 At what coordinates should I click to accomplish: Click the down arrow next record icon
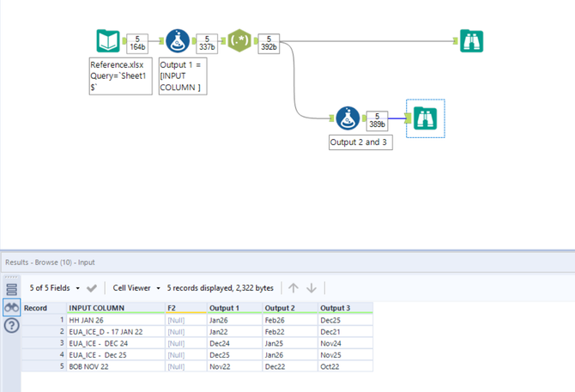point(312,288)
